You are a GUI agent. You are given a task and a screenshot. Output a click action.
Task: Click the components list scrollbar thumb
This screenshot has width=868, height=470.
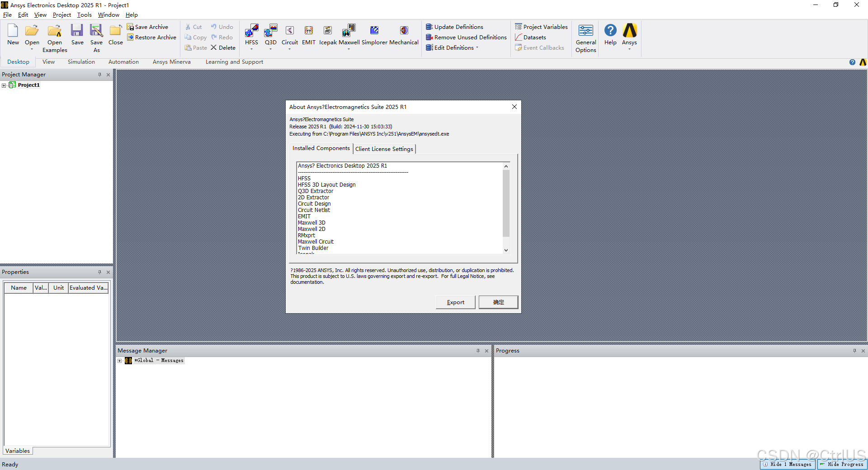506,203
